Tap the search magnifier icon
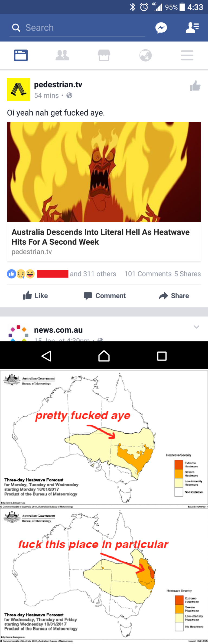Image resolution: width=208 pixels, height=644 pixels. (x=16, y=28)
